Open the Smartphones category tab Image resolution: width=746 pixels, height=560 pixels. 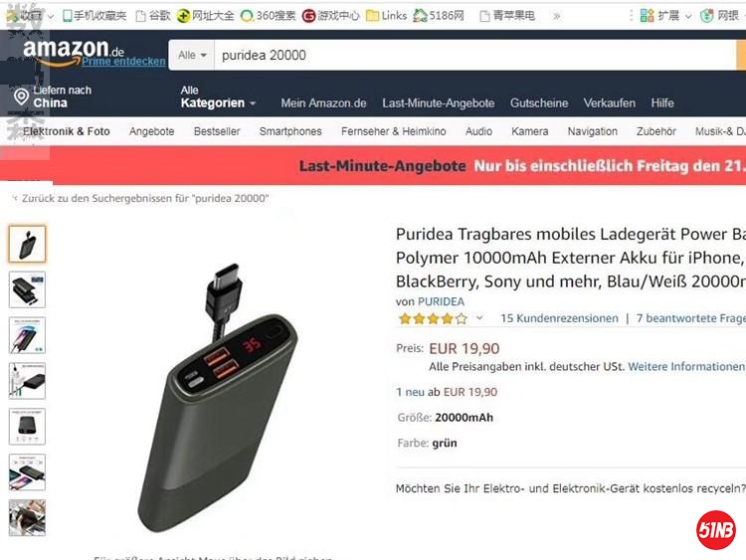290,131
